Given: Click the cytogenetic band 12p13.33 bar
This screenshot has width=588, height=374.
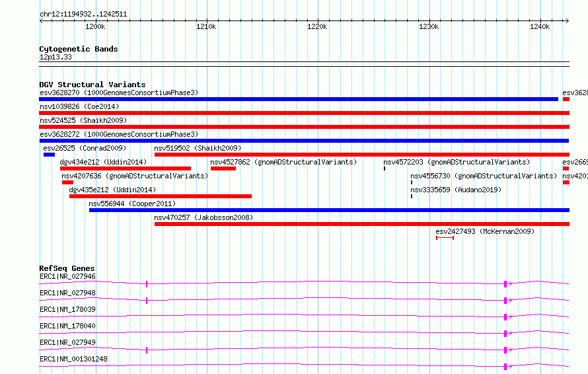Looking at the screenshot, I should tap(304, 64).
